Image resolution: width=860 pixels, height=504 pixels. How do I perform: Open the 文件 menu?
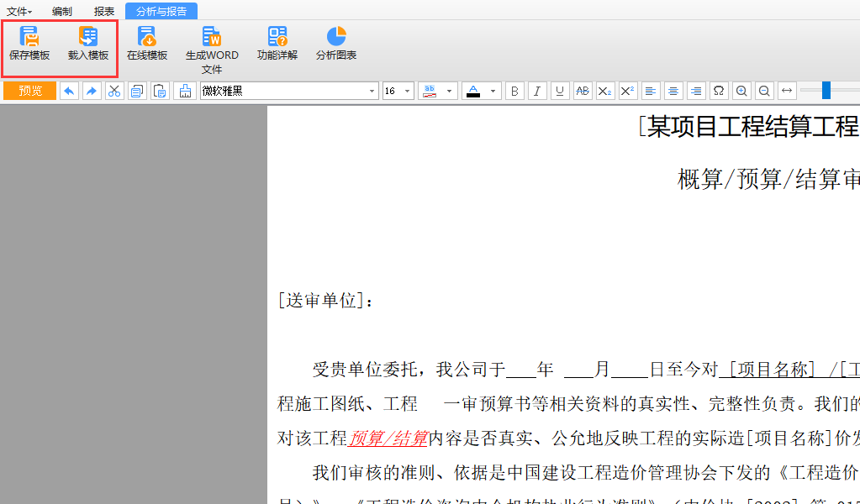[x=19, y=11]
